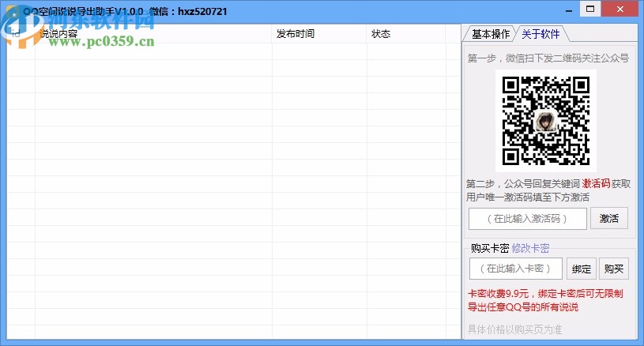Sort by the 状态 column header

click(x=406, y=34)
